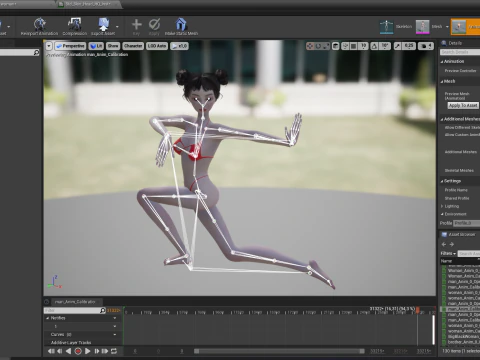Toggle scale snapping icon

coord(397,46)
